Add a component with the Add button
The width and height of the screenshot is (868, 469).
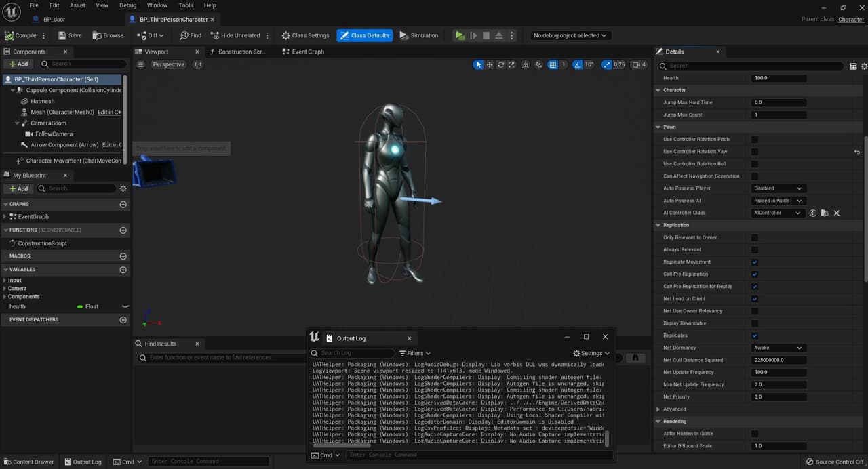(x=18, y=64)
